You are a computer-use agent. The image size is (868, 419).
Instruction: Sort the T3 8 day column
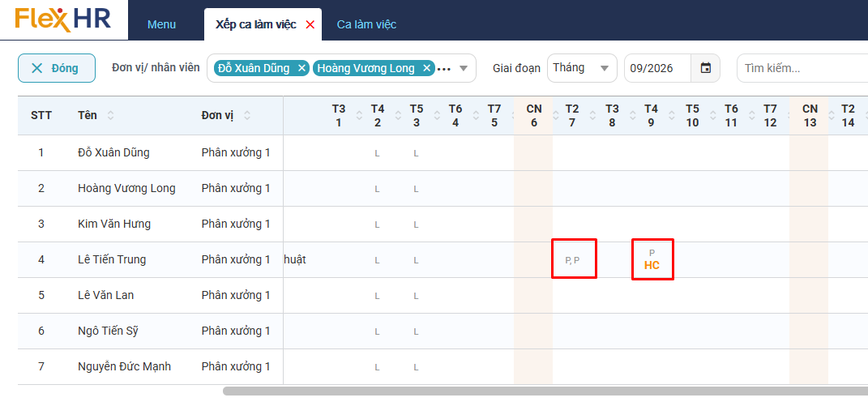coord(634,116)
